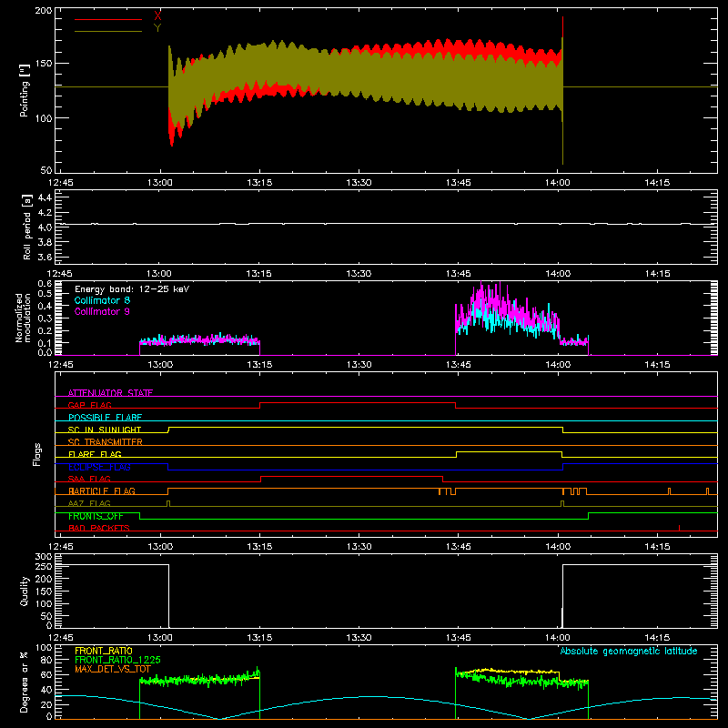Click 13:45 time label below modulation panel
This screenshot has width=728, height=728.
(x=459, y=365)
